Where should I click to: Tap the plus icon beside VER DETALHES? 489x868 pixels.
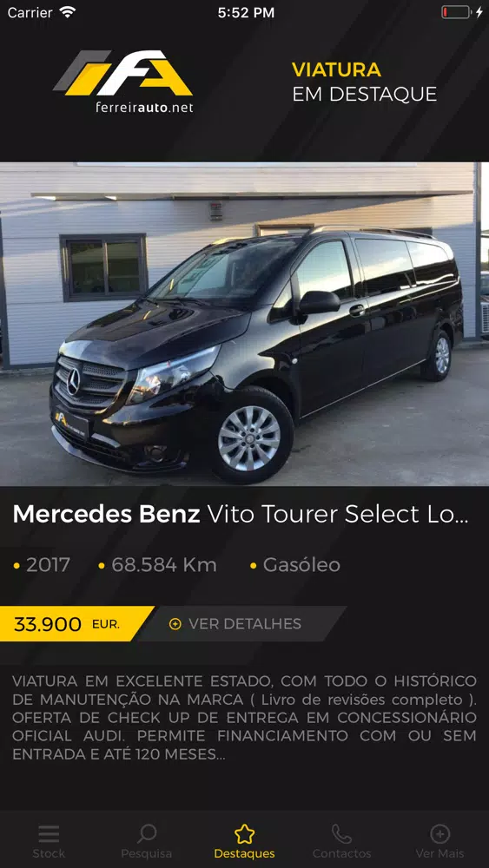coord(175,624)
